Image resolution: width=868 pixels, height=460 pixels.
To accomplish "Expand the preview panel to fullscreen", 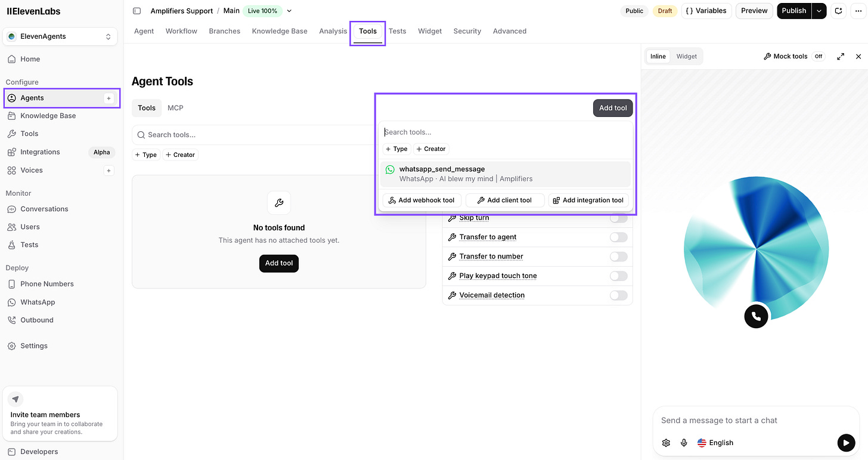I will click(x=841, y=56).
